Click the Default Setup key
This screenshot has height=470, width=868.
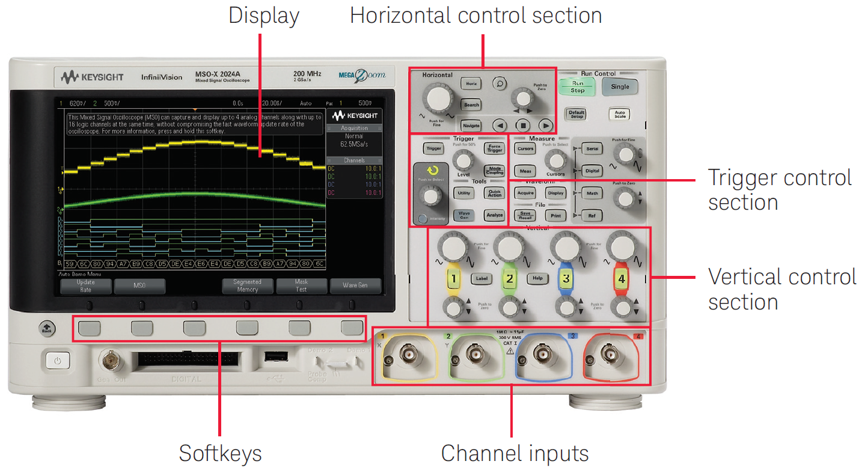[x=576, y=114]
